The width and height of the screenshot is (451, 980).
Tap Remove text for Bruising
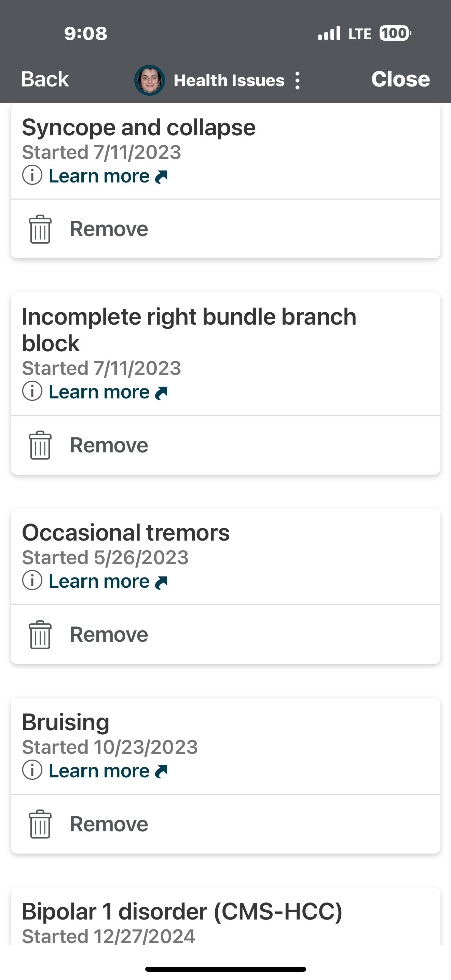[109, 824]
